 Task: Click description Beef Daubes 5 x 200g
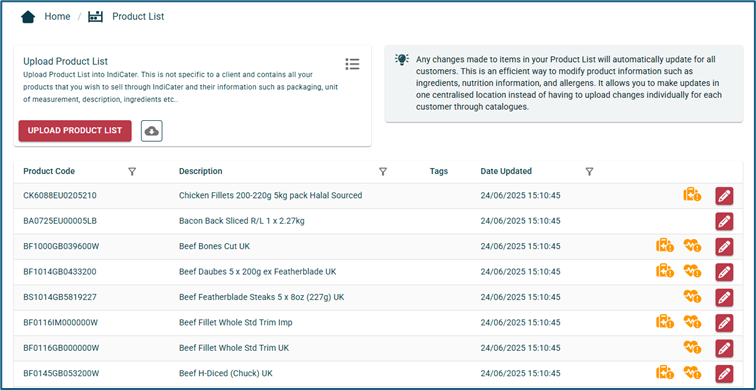coord(257,272)
